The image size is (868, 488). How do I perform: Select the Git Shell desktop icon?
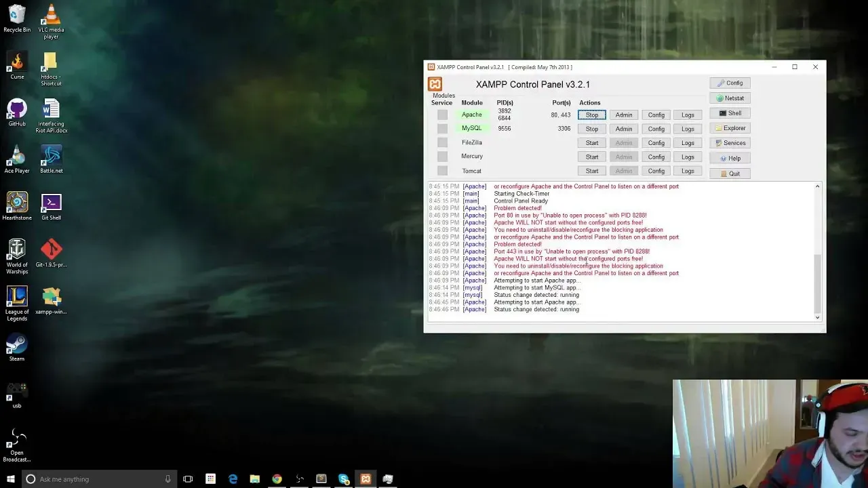(x=51, y=206)
